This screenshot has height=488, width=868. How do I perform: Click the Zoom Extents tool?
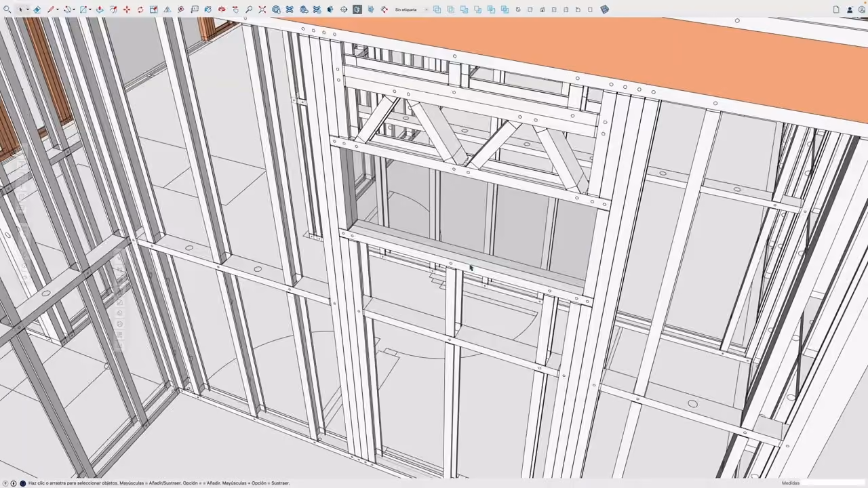pyautogui.click(x=262, y=9)
